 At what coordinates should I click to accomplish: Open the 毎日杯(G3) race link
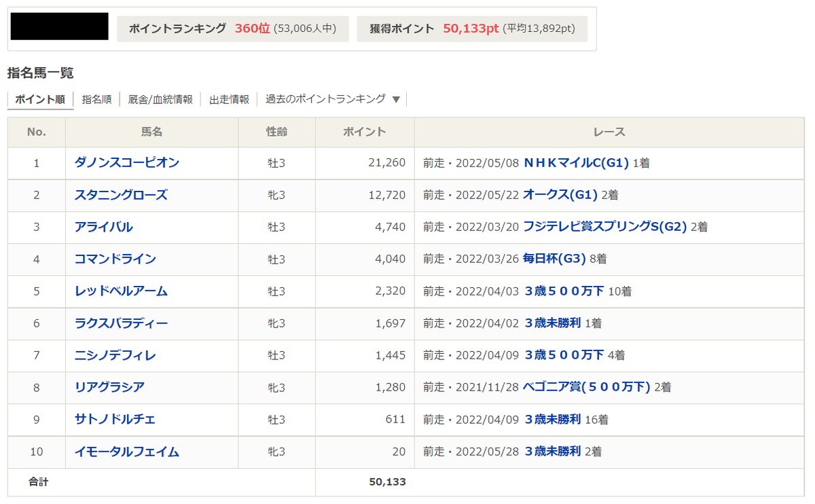click(x=554, y=259)
